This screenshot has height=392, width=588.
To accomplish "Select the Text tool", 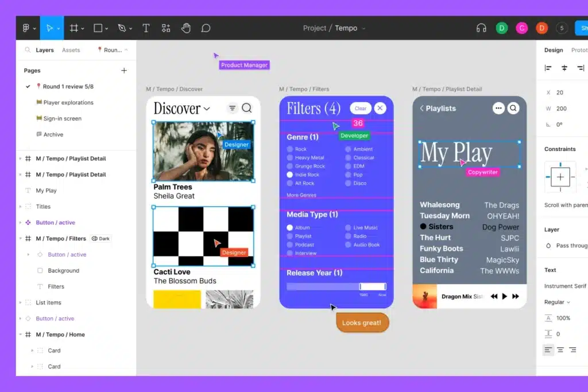I will [x=146, y=28].
